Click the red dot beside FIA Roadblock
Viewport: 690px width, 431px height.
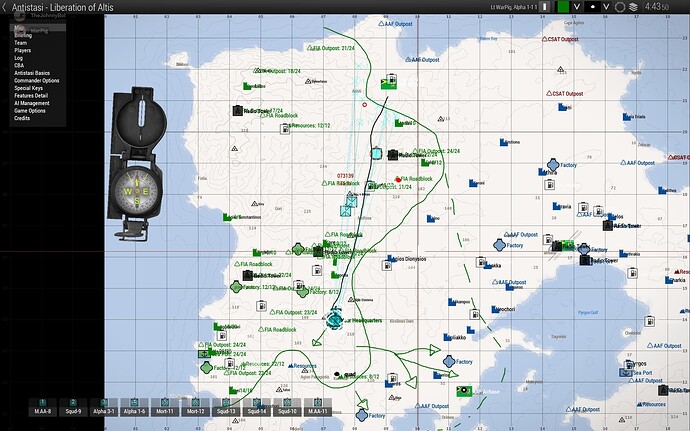point(398,180)
